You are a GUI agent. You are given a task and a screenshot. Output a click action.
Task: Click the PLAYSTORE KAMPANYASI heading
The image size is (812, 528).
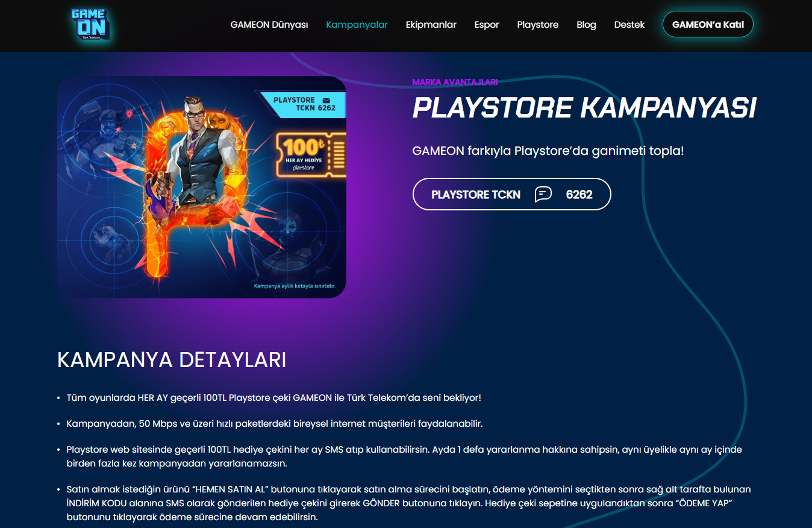tap(584, 108)
